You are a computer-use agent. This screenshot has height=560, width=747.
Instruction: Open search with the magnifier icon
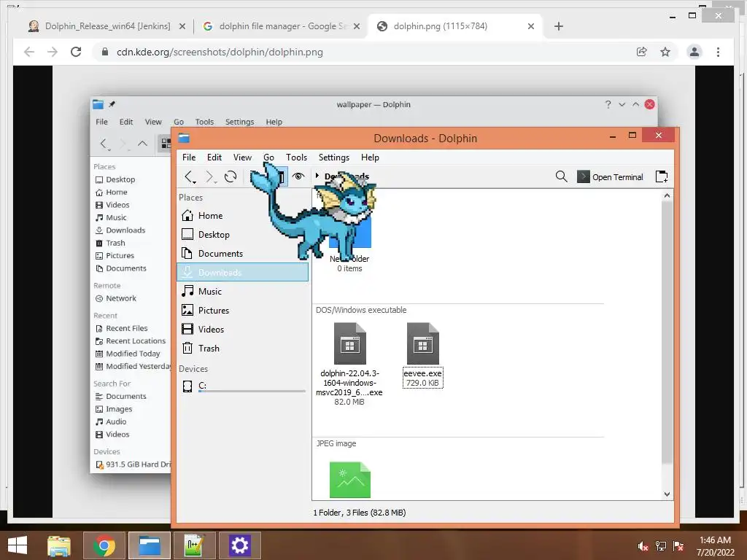click(x=561, y=176)
